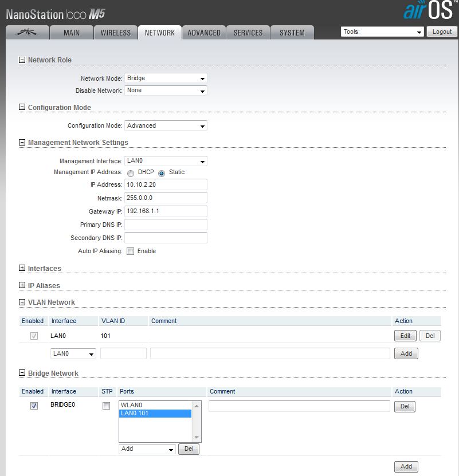
Task: Select LAN0.101 in the Ports list
Action: 155,413
